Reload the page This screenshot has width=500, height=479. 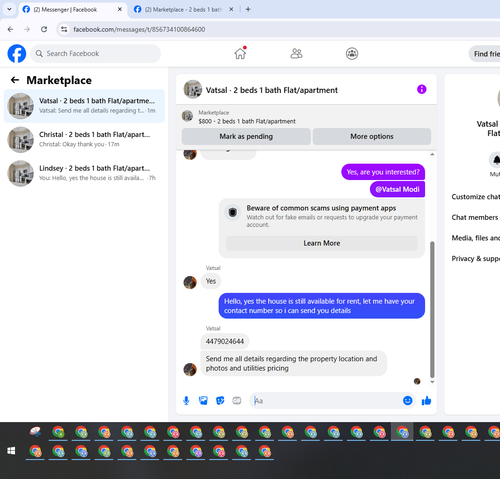coord(44,29)
